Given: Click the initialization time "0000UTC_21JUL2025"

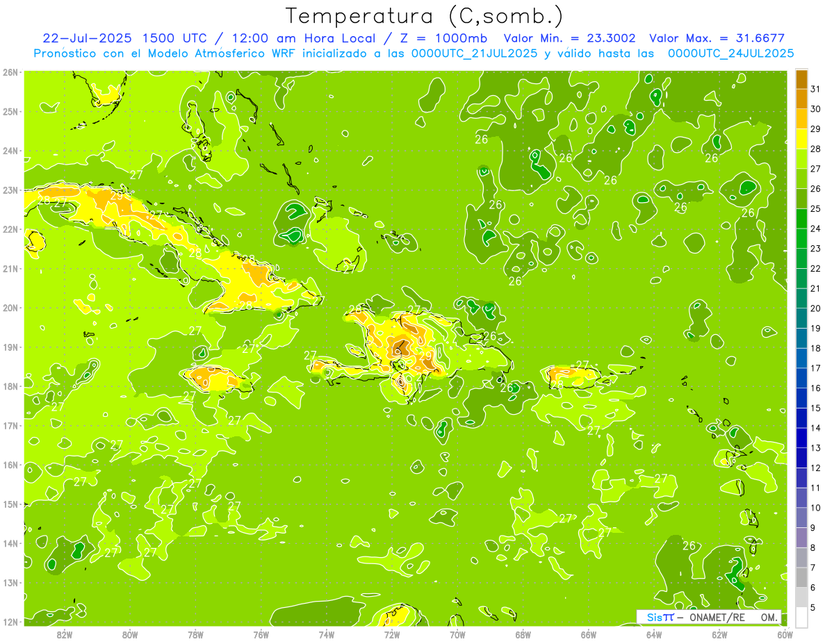Looking at the screenshot, I should pyautogui.click(x=474, y=53).
